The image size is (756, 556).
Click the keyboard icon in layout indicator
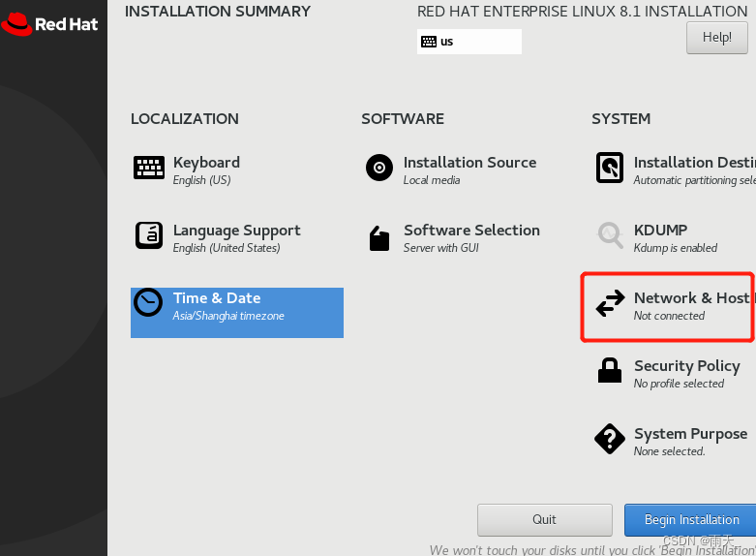coord(429,42)
